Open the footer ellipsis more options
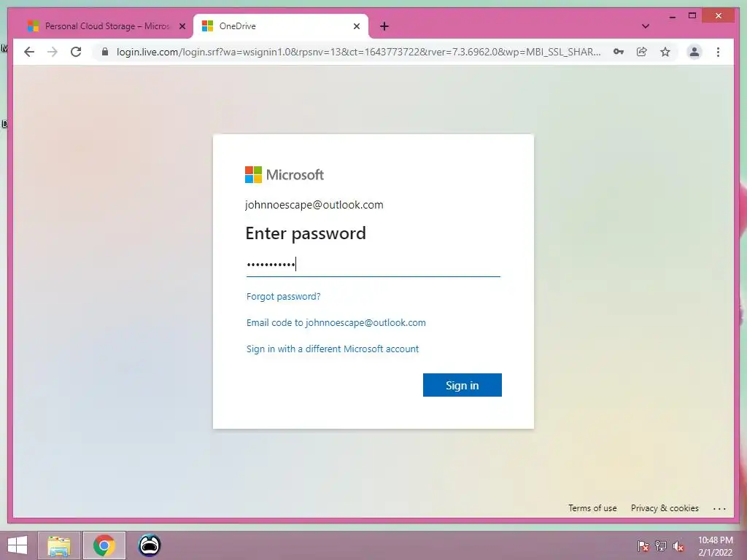 719,508
